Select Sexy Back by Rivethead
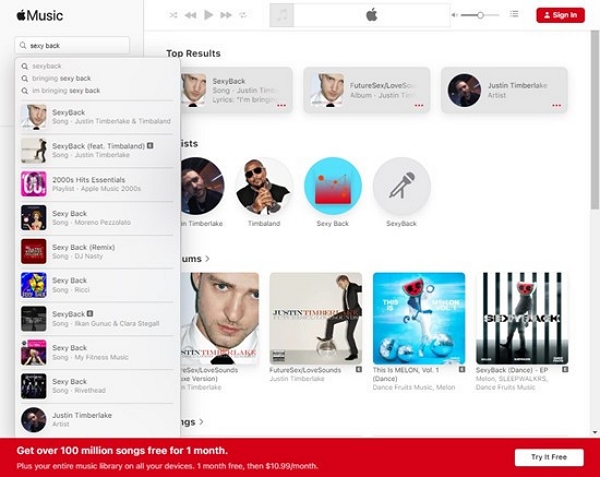600x477 pixels. pyautogui.click(x=98, y=386)
